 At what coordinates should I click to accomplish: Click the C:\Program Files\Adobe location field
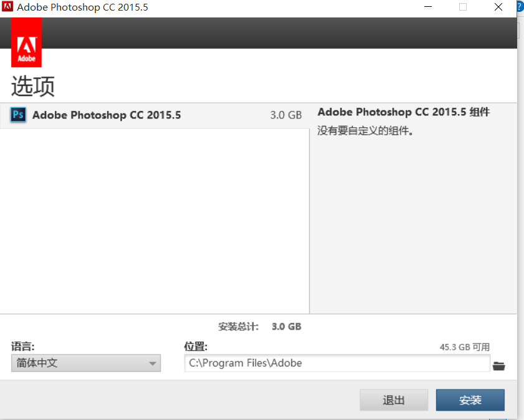pos(337,363)
